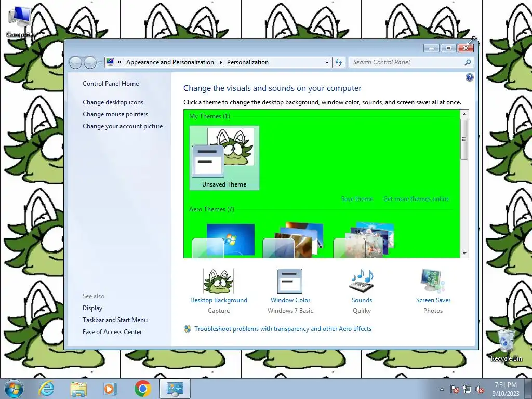The height and width of the screenshot is (399, 532).
Task: Click the Screen Saver text link
Action: 433,300
